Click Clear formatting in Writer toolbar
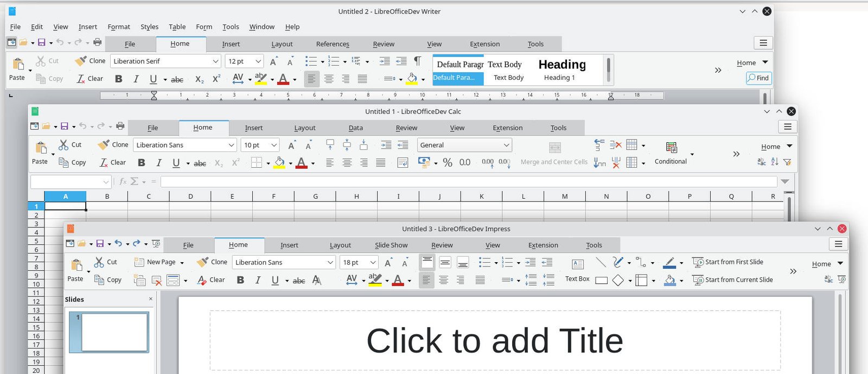 point(90,79)
